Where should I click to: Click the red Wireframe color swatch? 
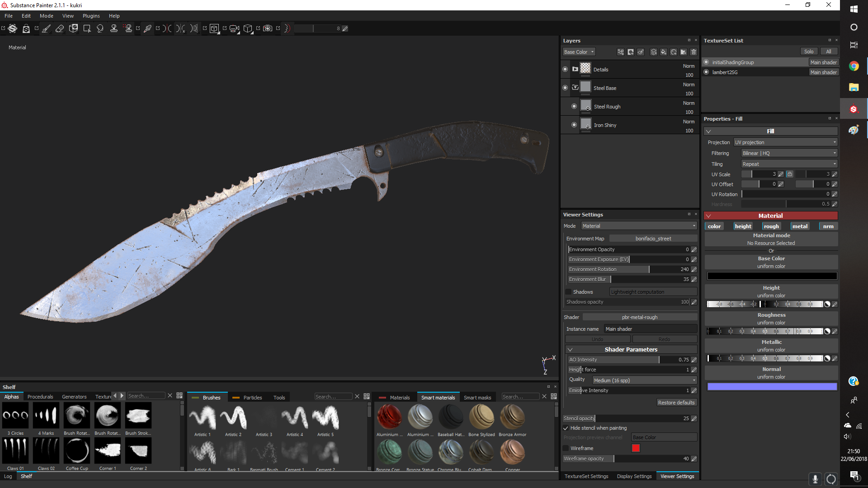click(x=636, y=448)
